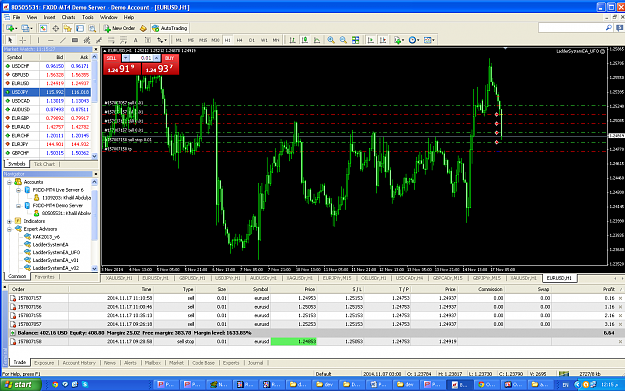Select the Vertical Line drawing tool
625x391 pixels.
tap(38, 40)
